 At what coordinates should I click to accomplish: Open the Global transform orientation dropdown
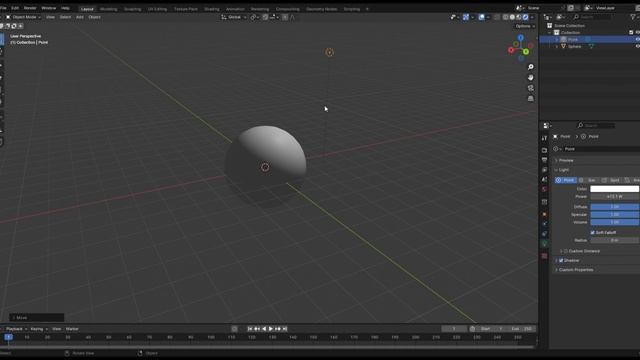coord(234,17)
